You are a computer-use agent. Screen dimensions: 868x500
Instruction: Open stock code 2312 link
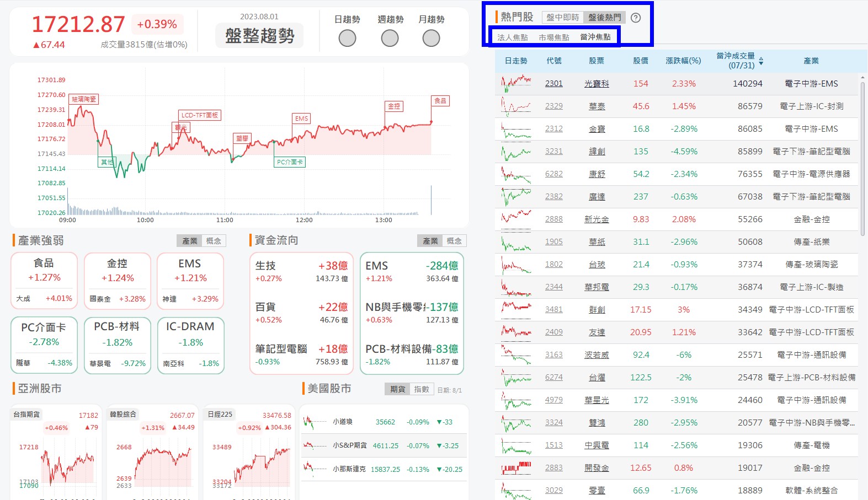pos(554,128)
